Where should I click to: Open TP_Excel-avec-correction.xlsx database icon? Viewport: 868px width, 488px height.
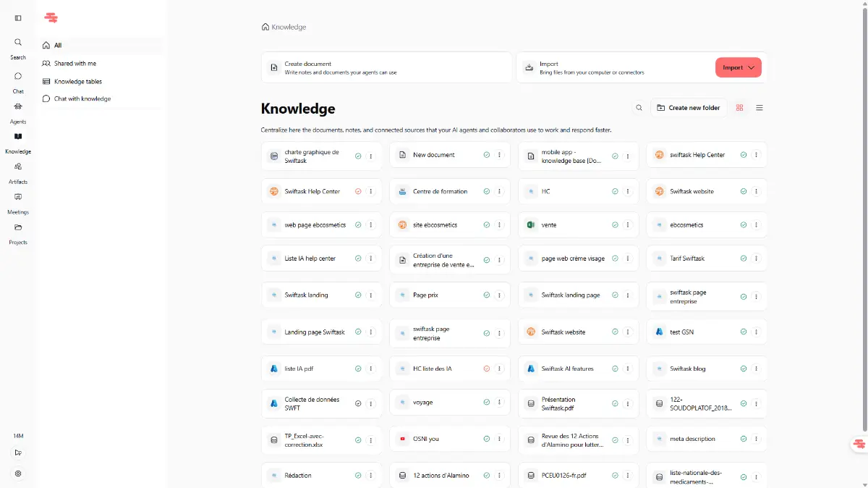(x=274, y=439)
